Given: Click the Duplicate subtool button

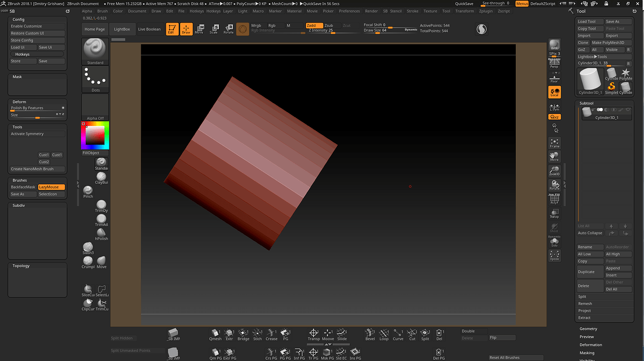Looking at the screenshot, I should coord(590,271).
